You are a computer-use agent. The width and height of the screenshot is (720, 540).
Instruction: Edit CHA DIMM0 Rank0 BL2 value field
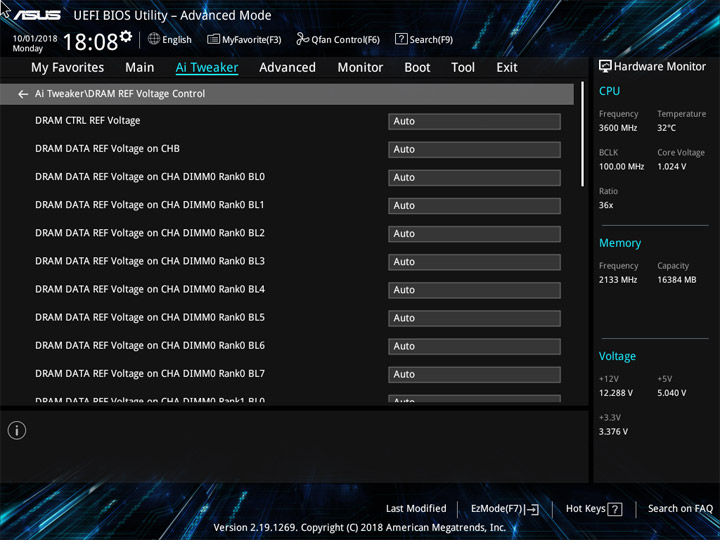coord(474,234)
